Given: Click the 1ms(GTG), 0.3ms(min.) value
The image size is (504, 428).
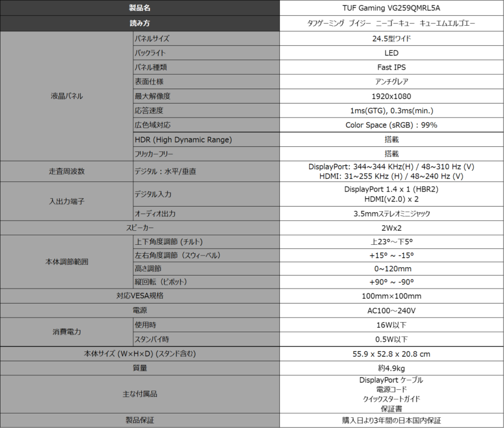Looking at the screenshot, I should (391, 110).
